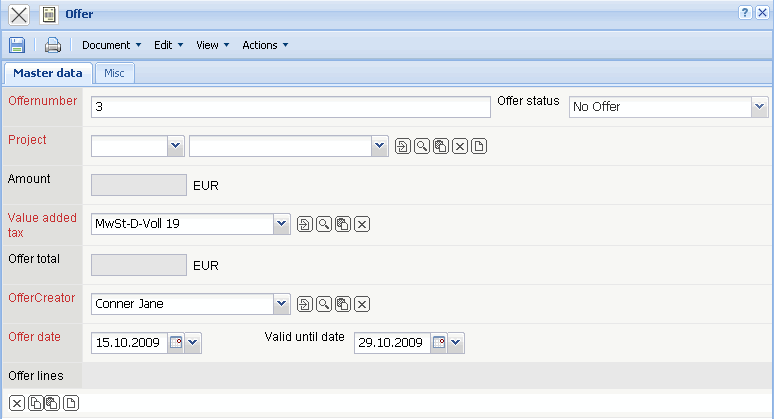Clear the Value added tax selection
The width and height of the screenshot is (774, 419).
tap(362, 224)
